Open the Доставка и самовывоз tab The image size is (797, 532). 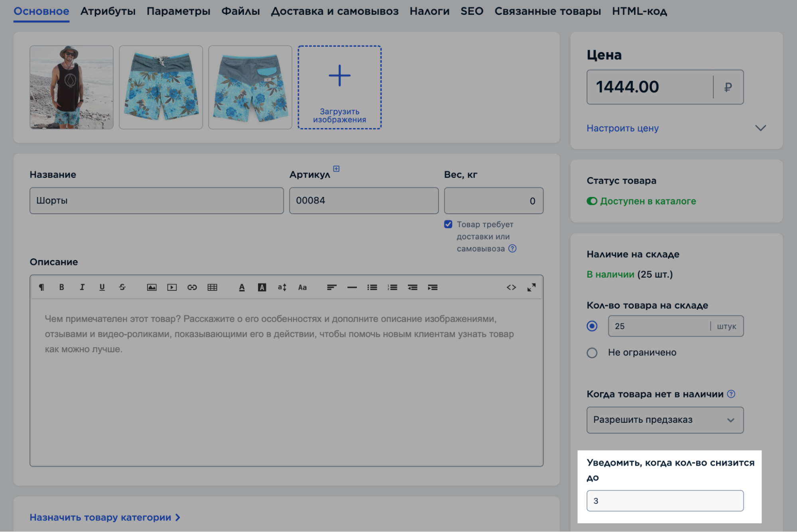click(x=335, y=11)
